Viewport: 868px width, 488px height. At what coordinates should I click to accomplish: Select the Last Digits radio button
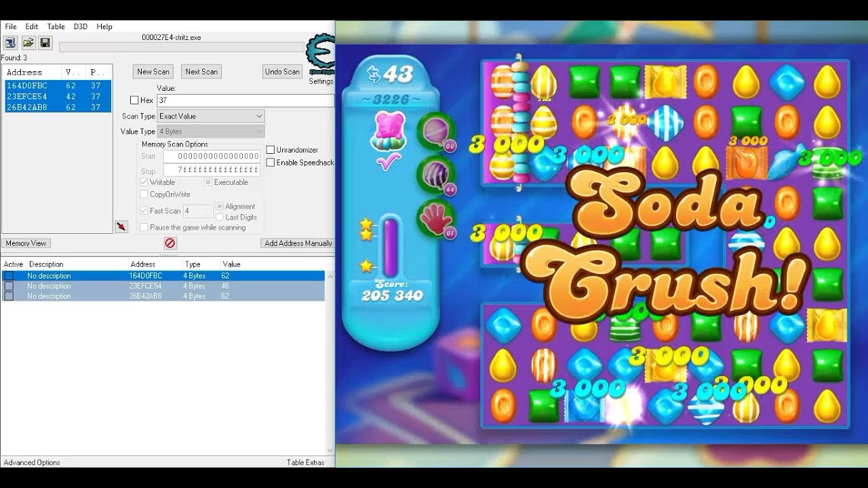pos(220,218)
